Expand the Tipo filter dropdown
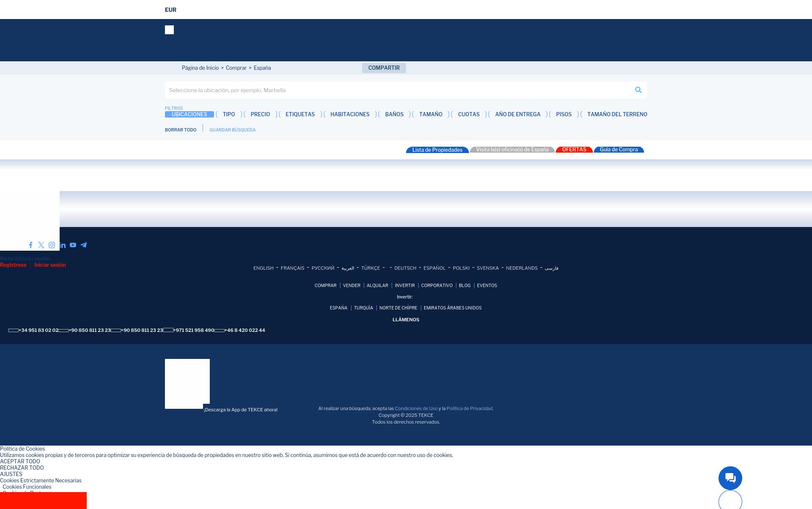Image resolution: width=812 pixels, height=509 pixels. click(229, 115)
